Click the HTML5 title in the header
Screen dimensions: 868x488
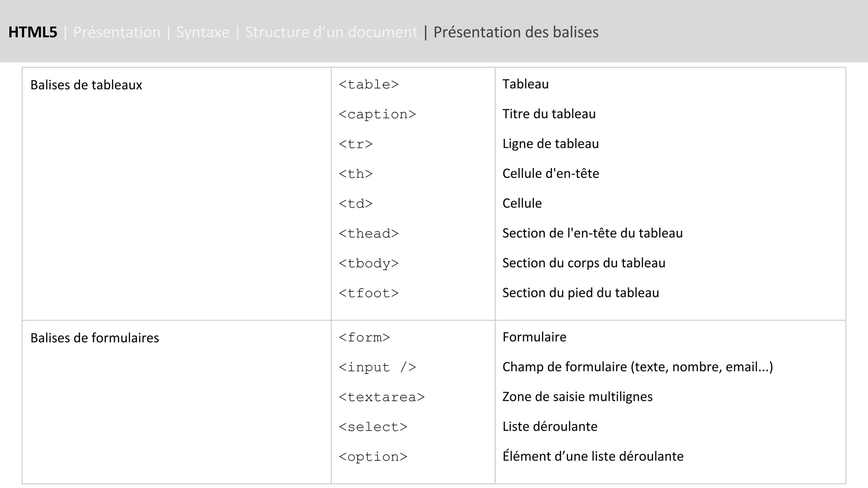coord(33,32)
